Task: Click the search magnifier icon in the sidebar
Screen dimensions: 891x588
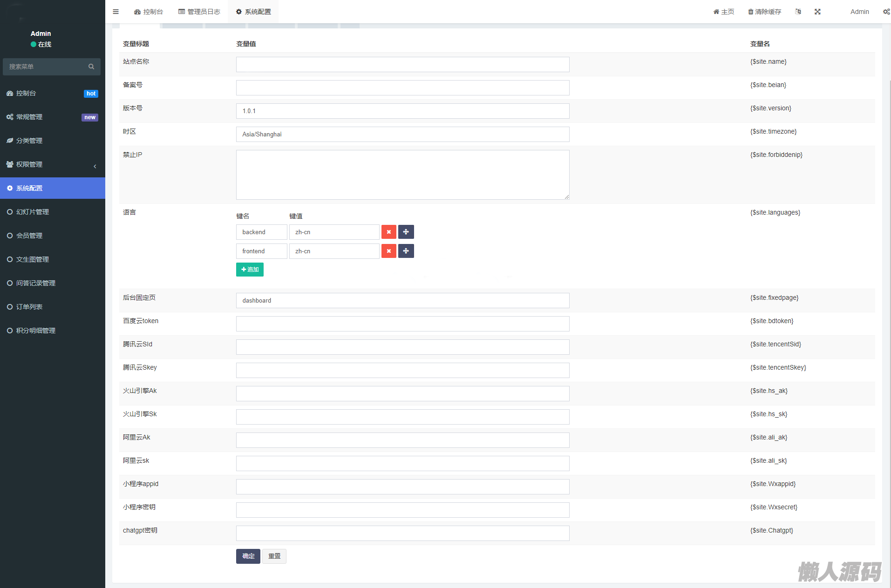Action: pos(91,67)
